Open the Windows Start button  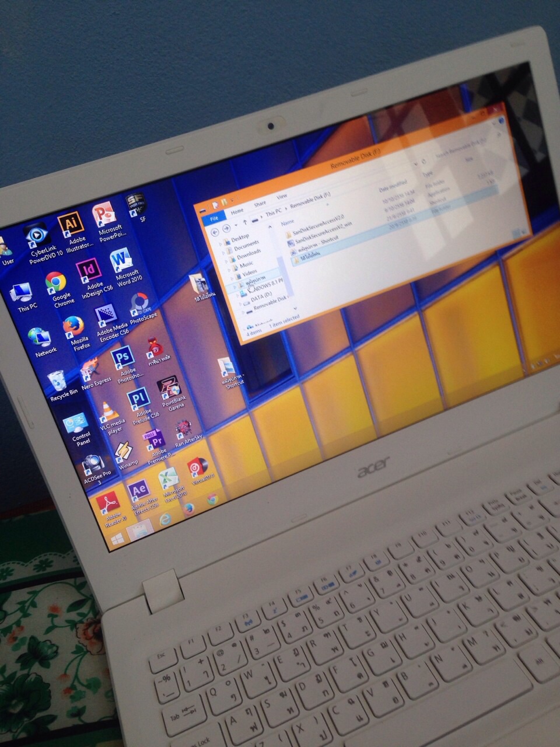click(x=118, y=539)
